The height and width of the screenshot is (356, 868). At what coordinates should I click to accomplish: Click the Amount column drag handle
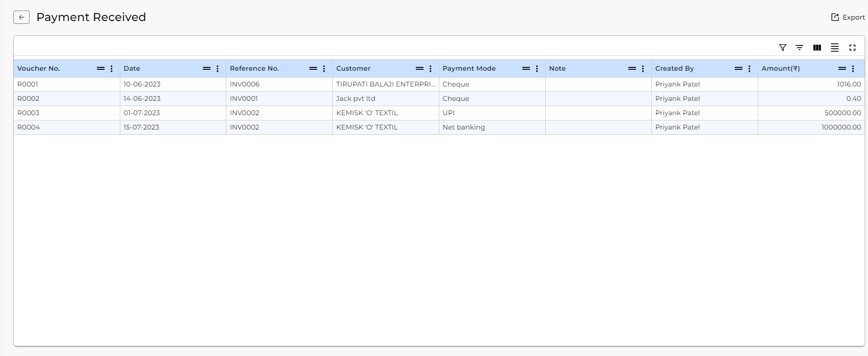842,68
